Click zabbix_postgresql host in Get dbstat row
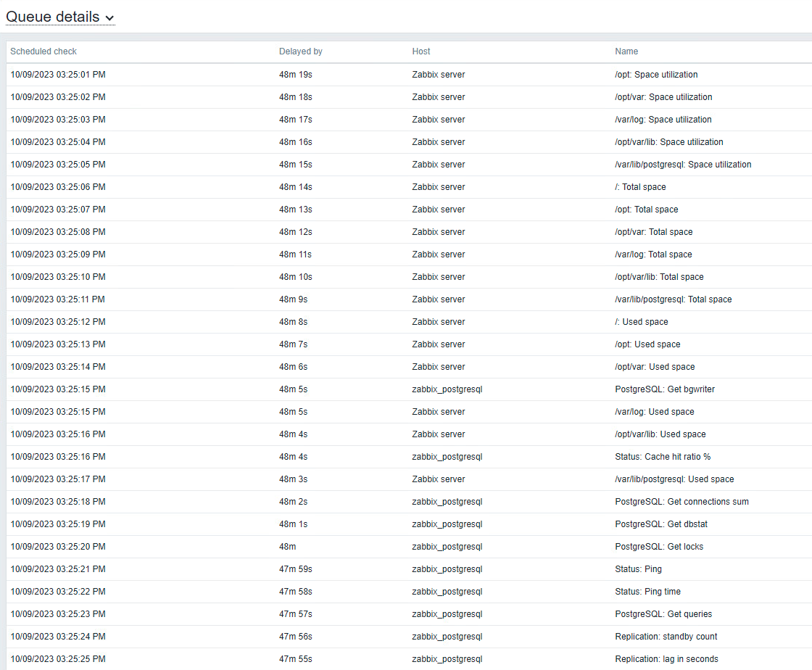Image resolution: width=812 pixels, height=670 pixels. pyautogui.click(x=447, y=524)
